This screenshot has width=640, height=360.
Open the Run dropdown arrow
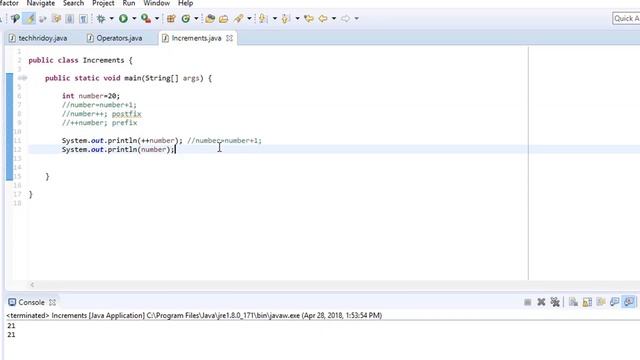(134, 18)
